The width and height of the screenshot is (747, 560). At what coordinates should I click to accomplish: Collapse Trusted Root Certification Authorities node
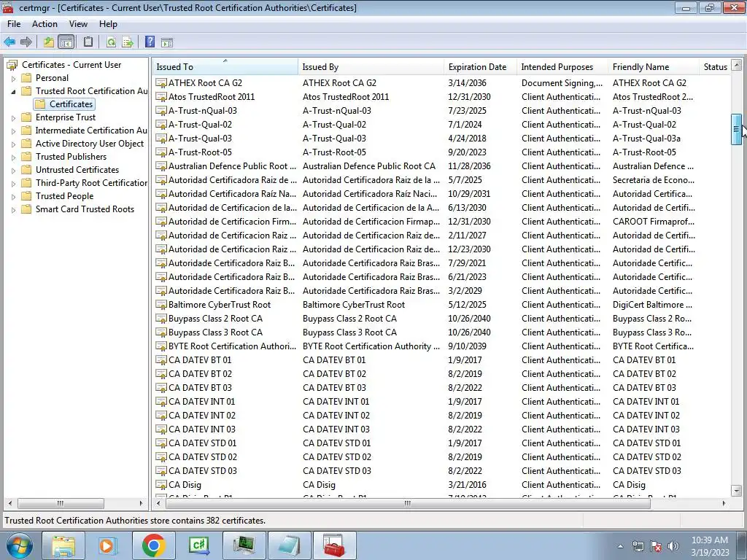13,91
